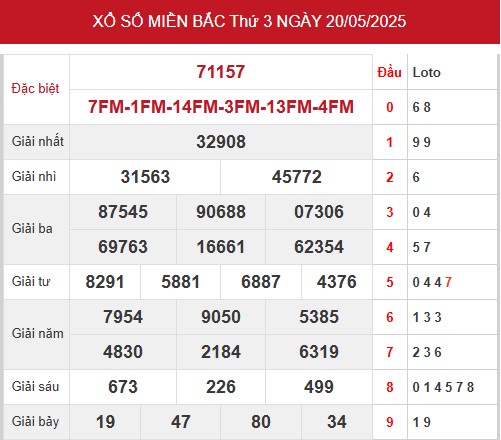The image size is (501, 440).
Task: Select third prize number 07306
Action: 319,212
